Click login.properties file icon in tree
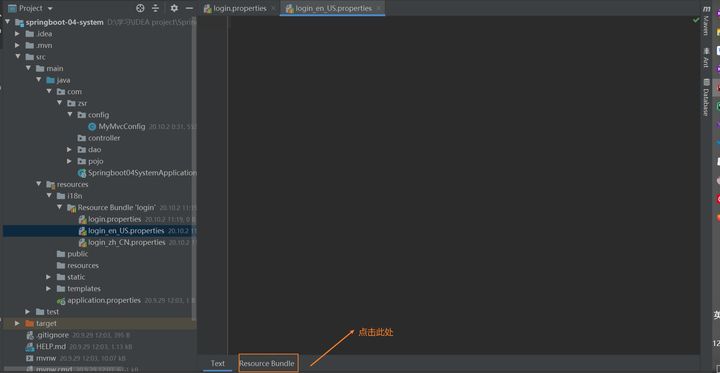Image resolution: width=720 pixels, height=373 pixels. [83, 219]
